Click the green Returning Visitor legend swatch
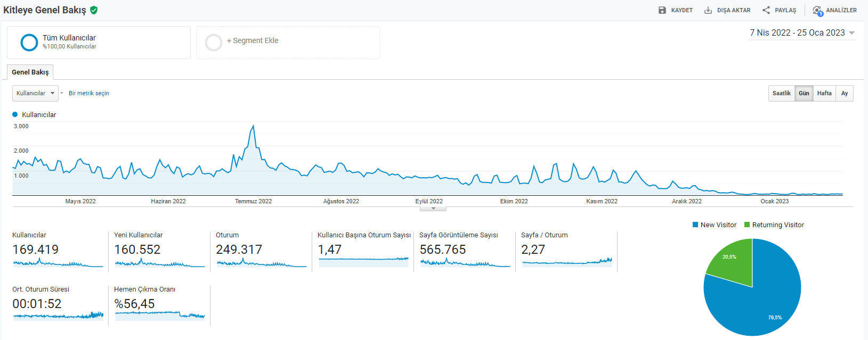 point(747,225)
